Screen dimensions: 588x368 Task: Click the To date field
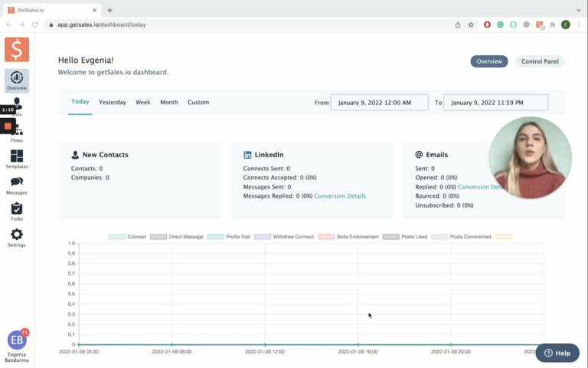(496, 103)
